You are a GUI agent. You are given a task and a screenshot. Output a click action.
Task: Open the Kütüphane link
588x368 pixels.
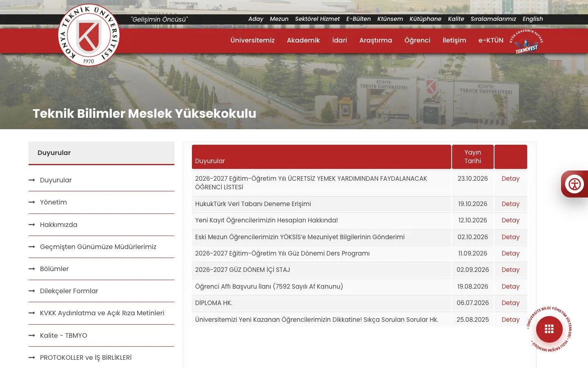pos(425,19)
